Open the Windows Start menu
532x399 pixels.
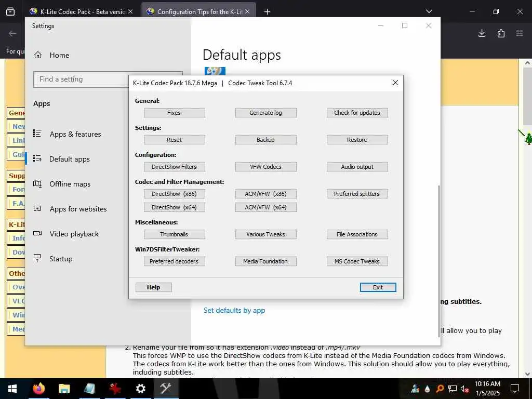[12, 389]
